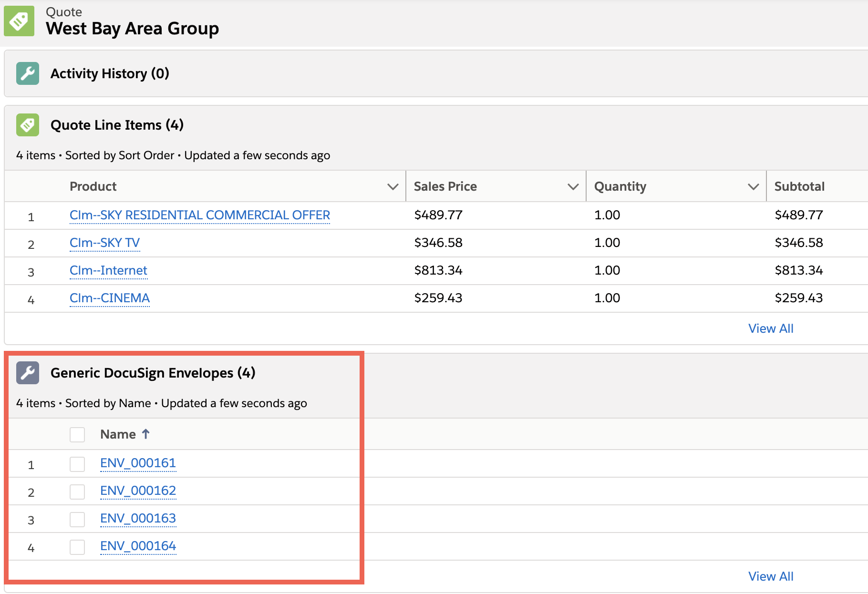Screen dimensions: 868x594
Task: Open the Clm--Internet product link
Action: [x=108, y=270]
